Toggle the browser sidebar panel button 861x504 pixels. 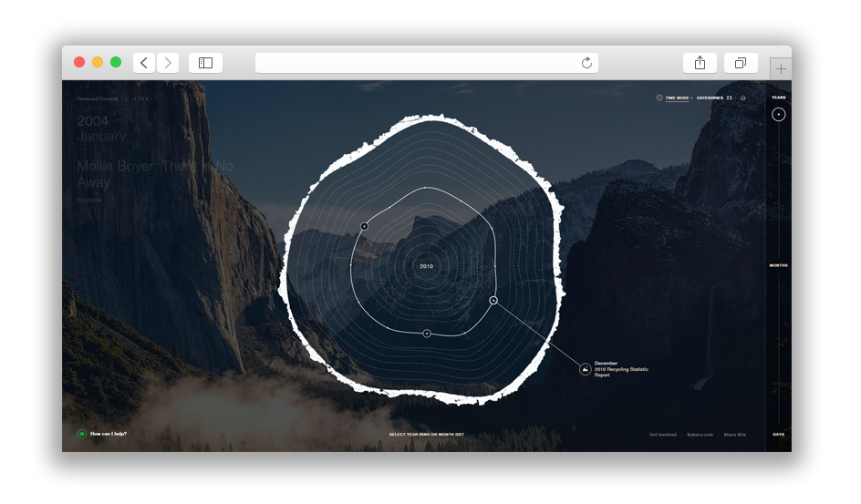click(206, 63)
